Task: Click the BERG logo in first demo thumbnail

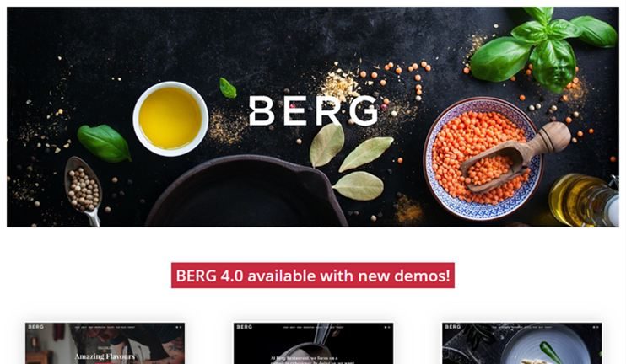Action: [x=36, y=327]
